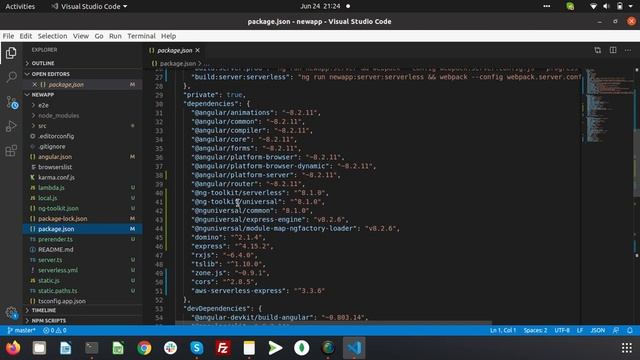The height and width of the screenshot is (360, 640).
Task: Open the Visual Studio Code app menu dropdown
Action: tap(89, 6)
